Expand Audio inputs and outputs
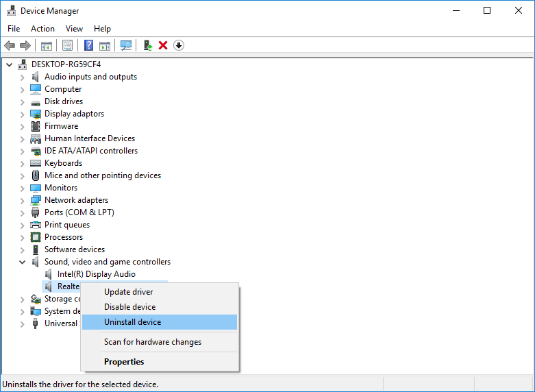The width and height of the screenshot is (535, 392). [22, 77]
